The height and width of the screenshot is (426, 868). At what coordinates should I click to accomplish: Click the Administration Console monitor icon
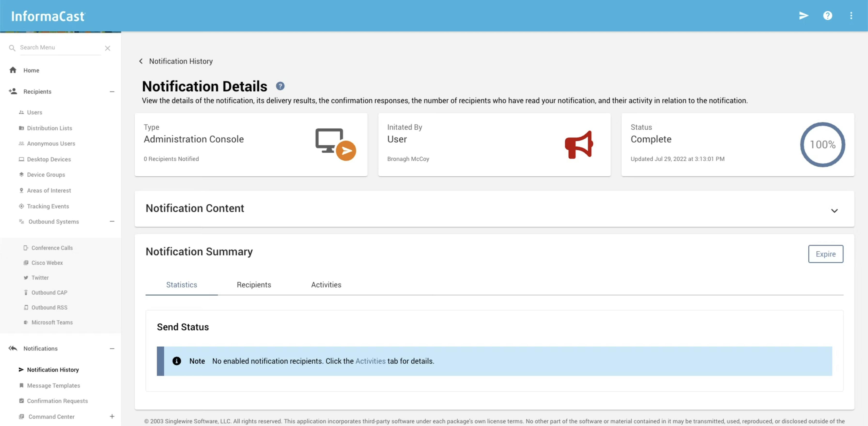pyautogui.click(x=335, y=144)
